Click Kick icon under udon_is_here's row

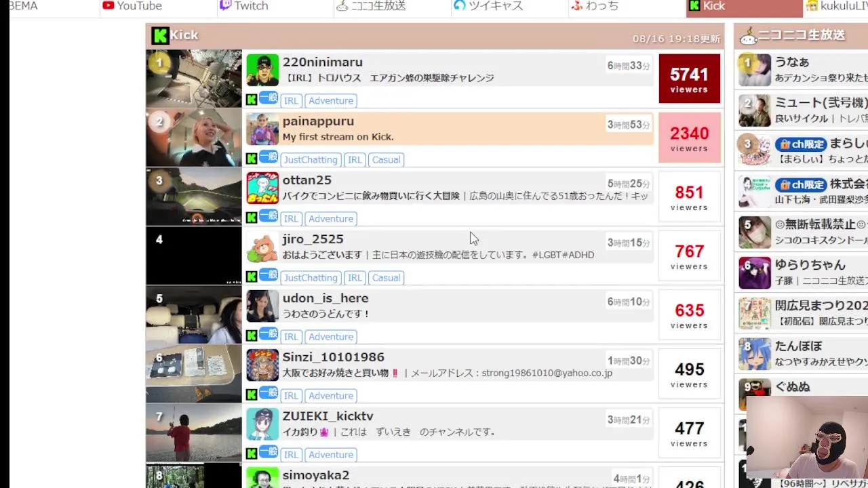click(x=252, y=336)
